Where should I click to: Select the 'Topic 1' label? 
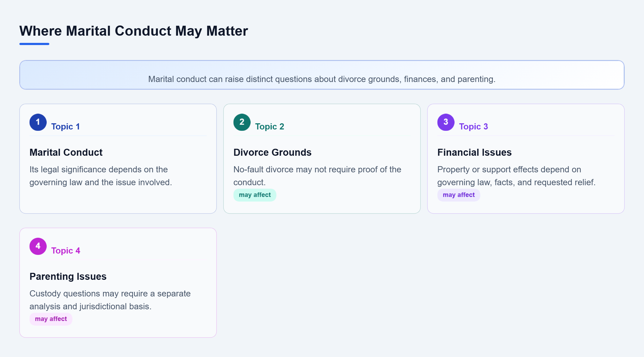point(65,127)
